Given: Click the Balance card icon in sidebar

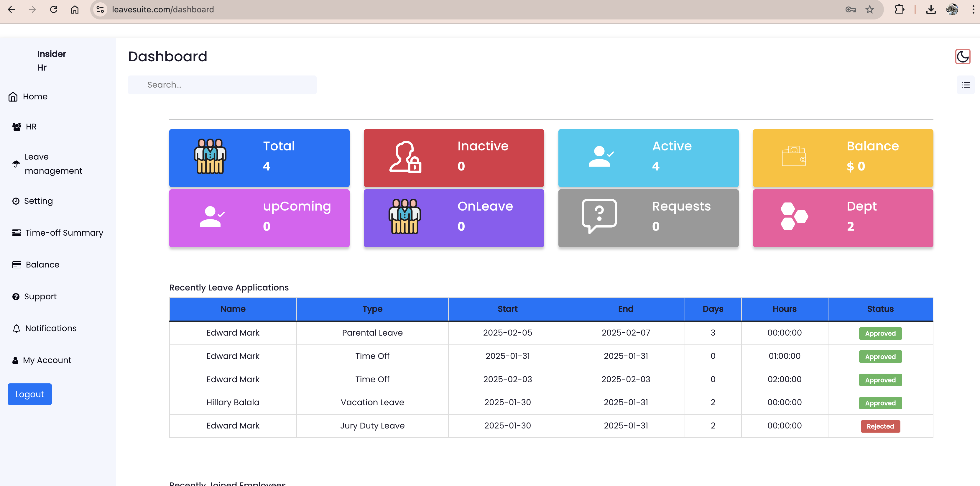Looking at the screenshot, I should click(16, 265).
